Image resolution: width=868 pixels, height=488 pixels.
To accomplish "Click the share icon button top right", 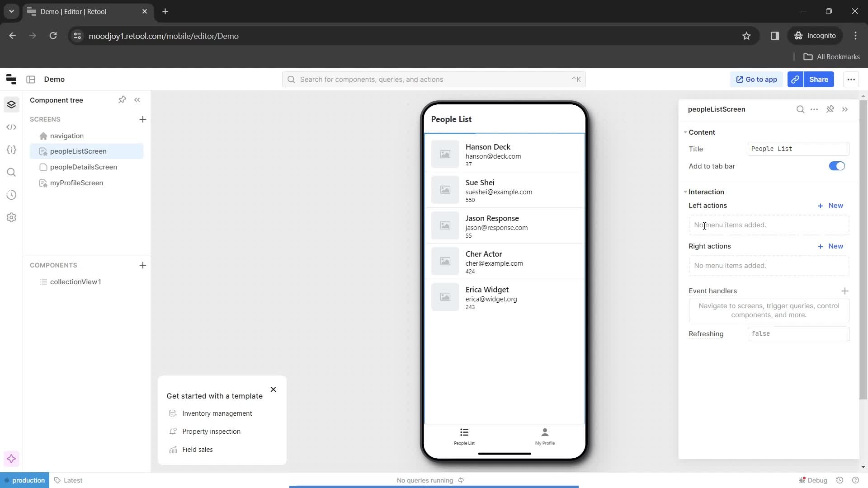I will pyautogui.click(x=796, y=79).
